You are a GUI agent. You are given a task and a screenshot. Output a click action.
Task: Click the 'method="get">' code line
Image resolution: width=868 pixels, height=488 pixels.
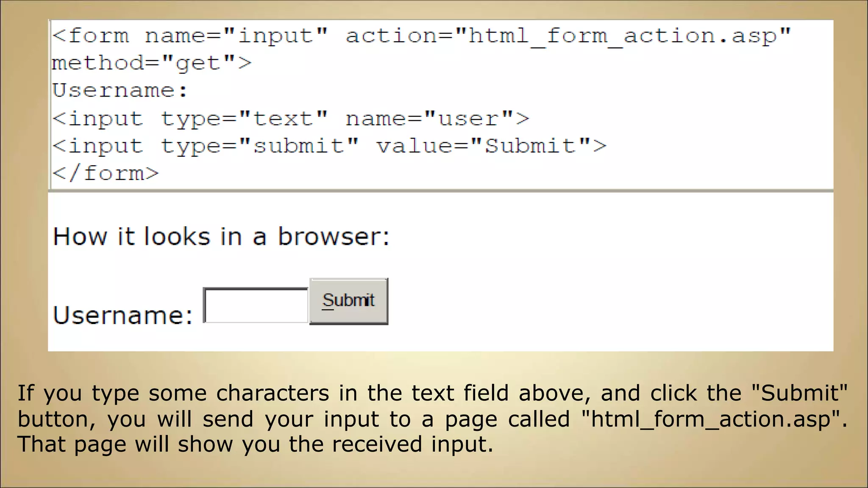(152, 63)
